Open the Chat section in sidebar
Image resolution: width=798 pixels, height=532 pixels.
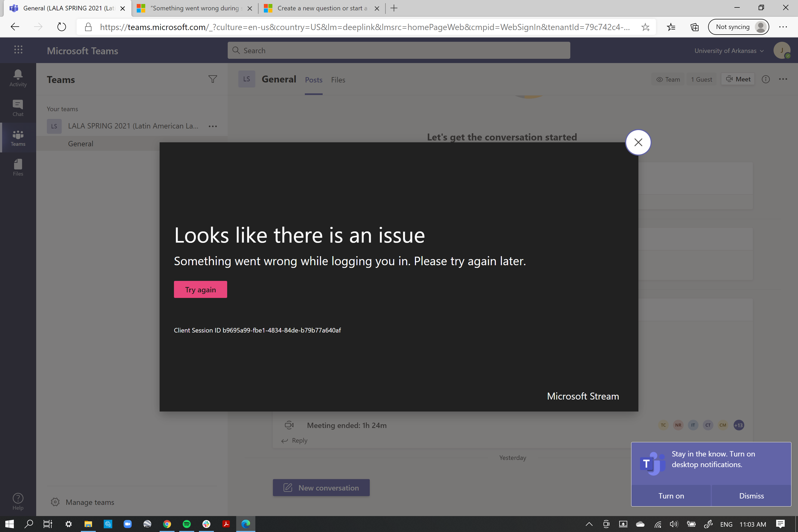pyautogui.click(x=18, y=108)
